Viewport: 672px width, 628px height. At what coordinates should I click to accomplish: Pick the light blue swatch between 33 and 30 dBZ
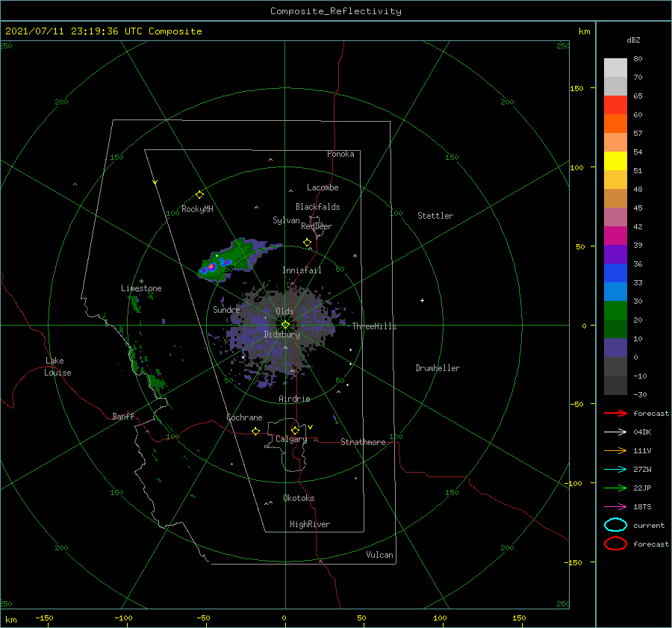615,291
